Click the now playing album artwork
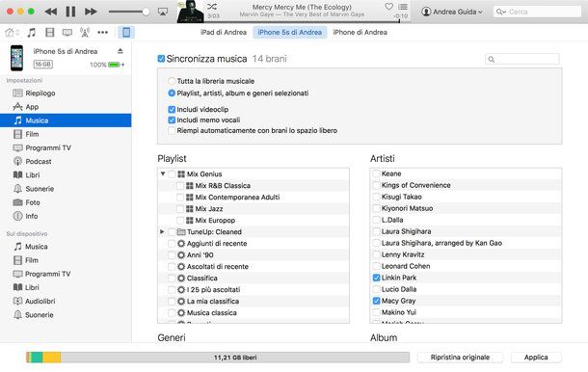Screen dimensions: 588x372 191,12
